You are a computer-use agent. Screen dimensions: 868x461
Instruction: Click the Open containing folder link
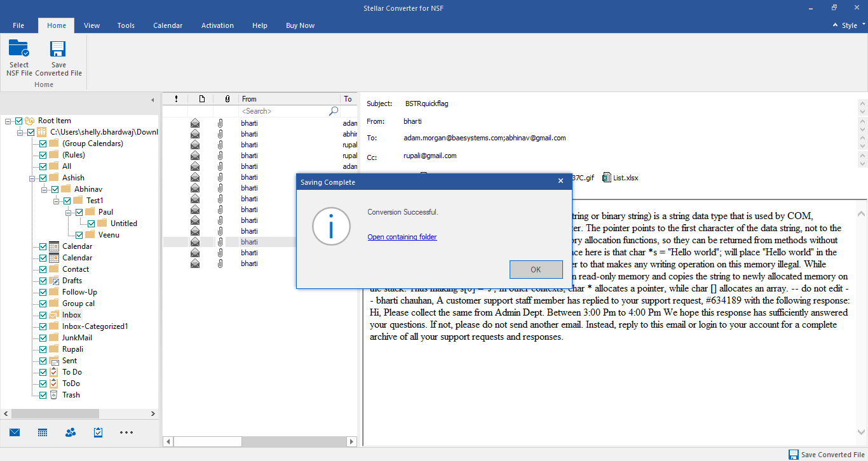402,237
